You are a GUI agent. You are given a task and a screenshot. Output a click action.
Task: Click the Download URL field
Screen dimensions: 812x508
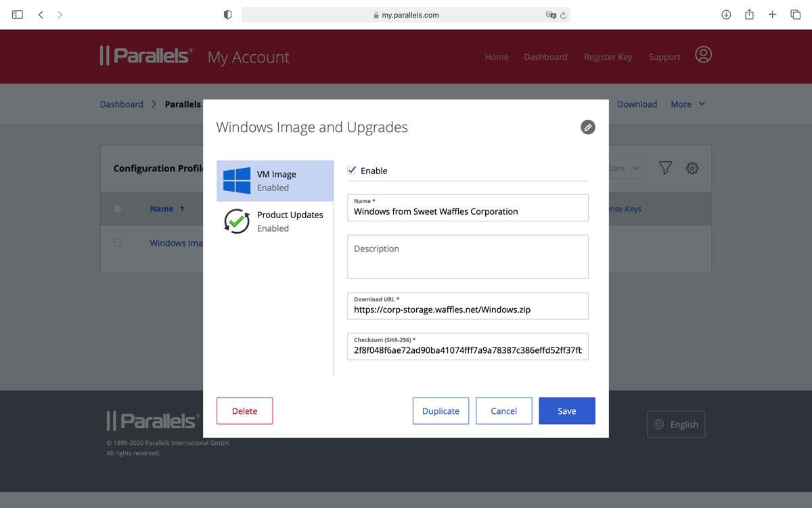click(x=468, y=306)
